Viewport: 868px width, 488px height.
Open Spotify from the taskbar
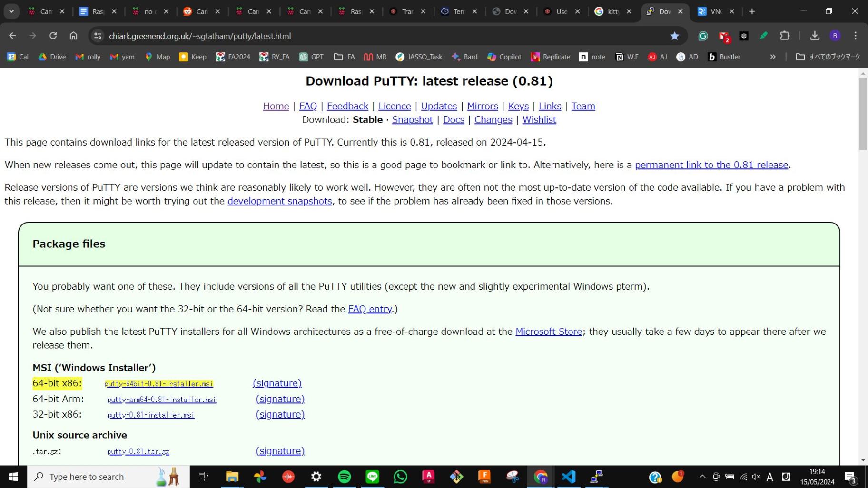pos(344,477)
